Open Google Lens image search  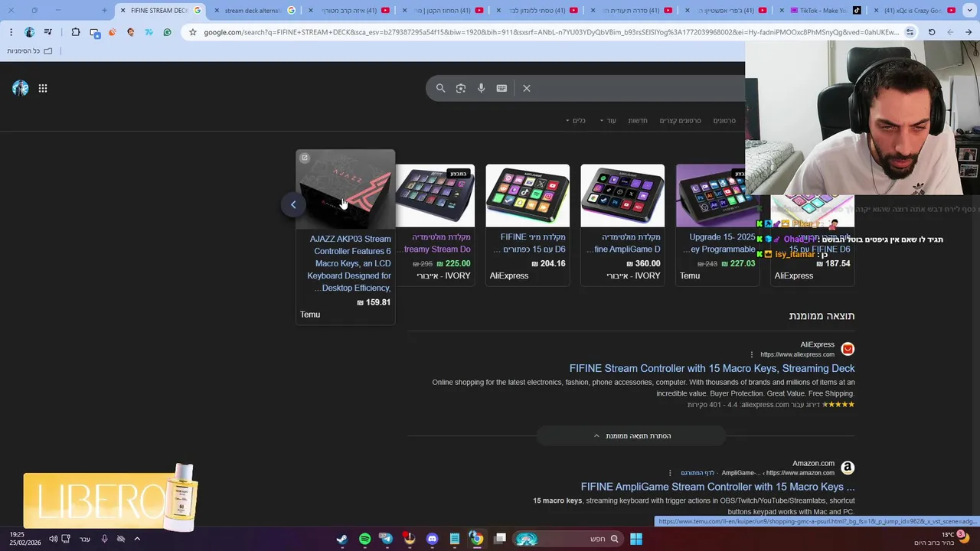[461, 88]
